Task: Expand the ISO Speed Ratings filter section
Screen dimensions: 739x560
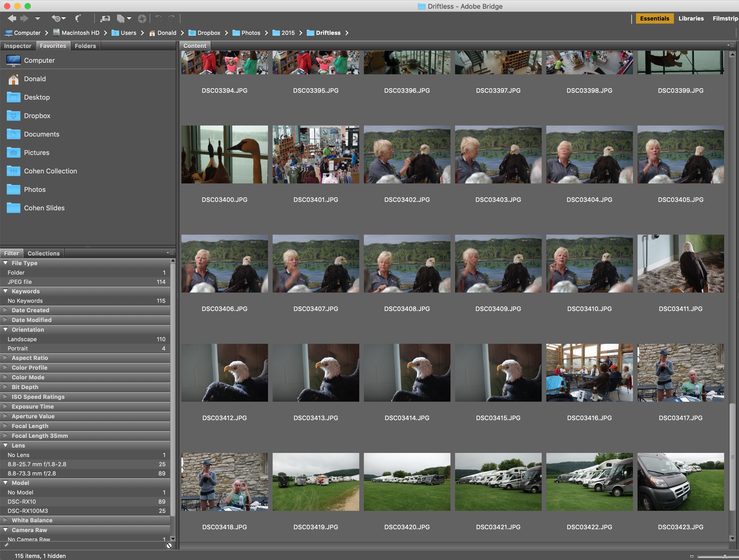Action: point(5,397)
